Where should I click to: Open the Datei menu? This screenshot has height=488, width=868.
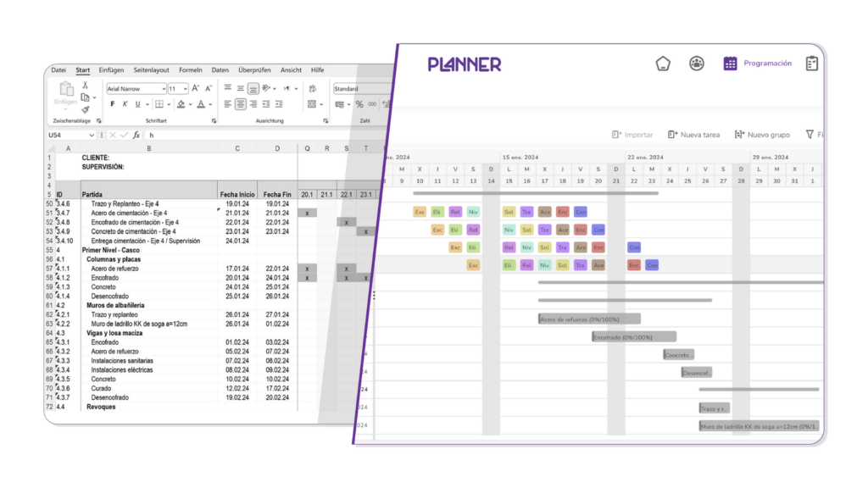[x=58, y=70]
